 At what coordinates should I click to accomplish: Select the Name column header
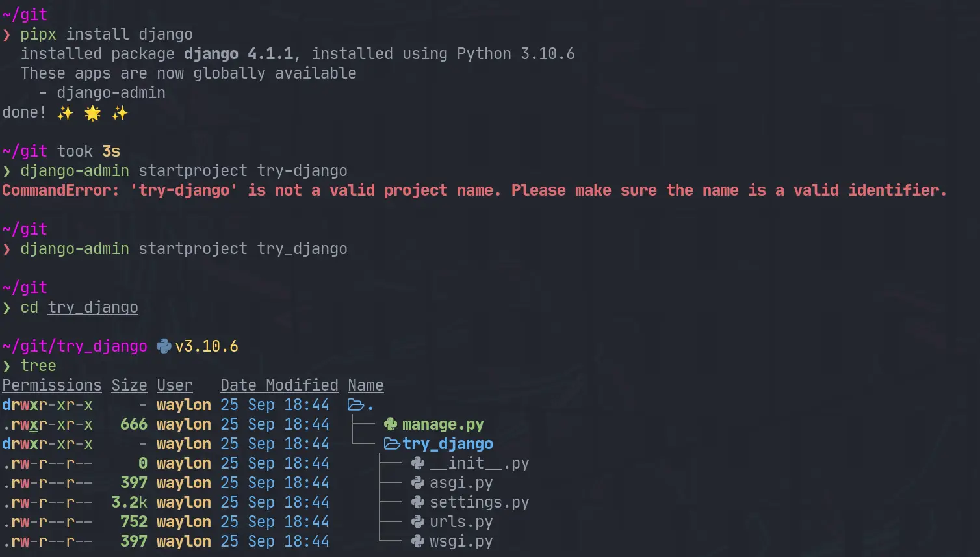coord(365,385)
